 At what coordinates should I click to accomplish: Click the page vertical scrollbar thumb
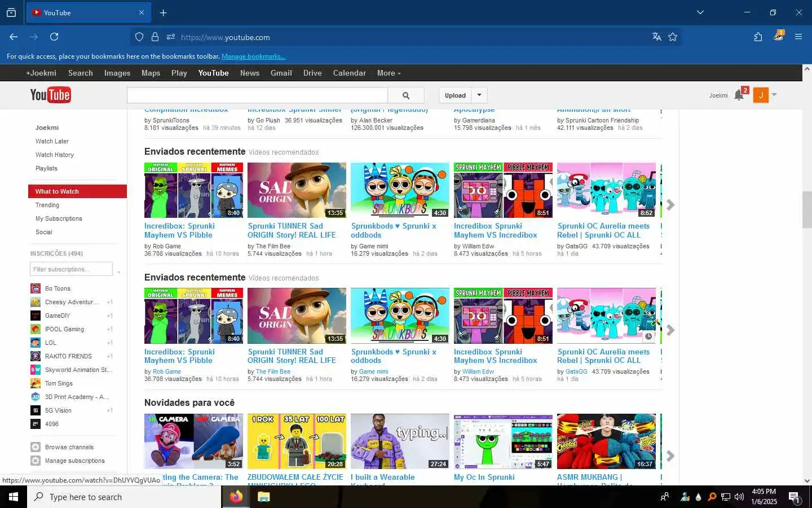807,210
